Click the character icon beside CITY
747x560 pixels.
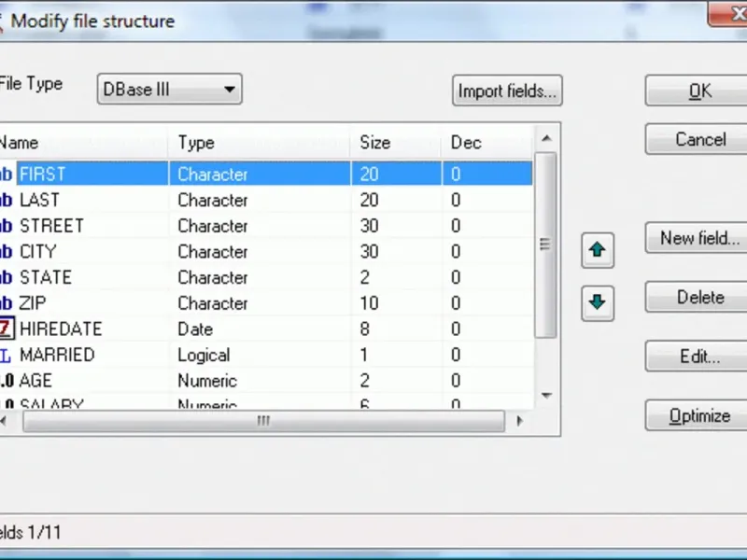[x=7, y=251]
